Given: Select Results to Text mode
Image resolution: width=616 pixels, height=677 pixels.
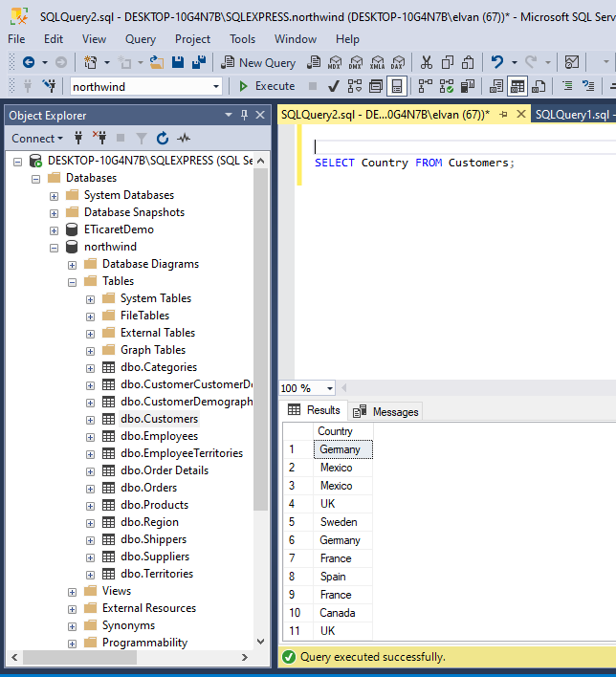Looking at the screenshot, I should (x=495, y=86).
